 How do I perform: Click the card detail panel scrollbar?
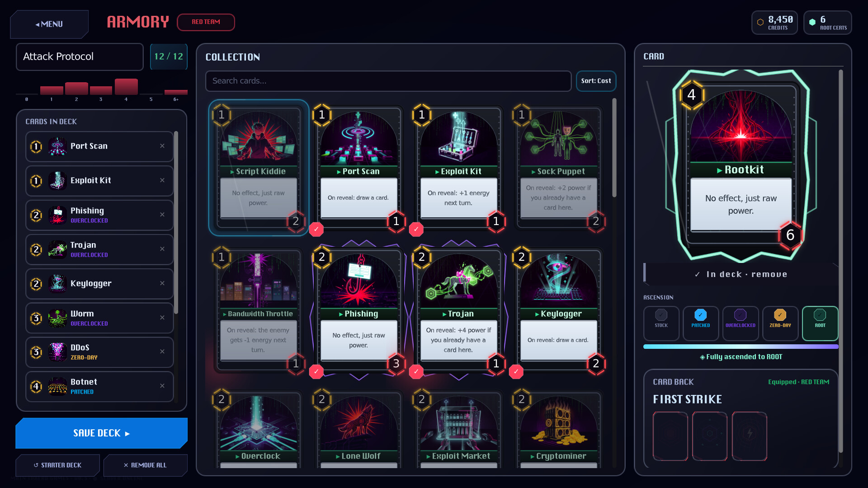841,261
